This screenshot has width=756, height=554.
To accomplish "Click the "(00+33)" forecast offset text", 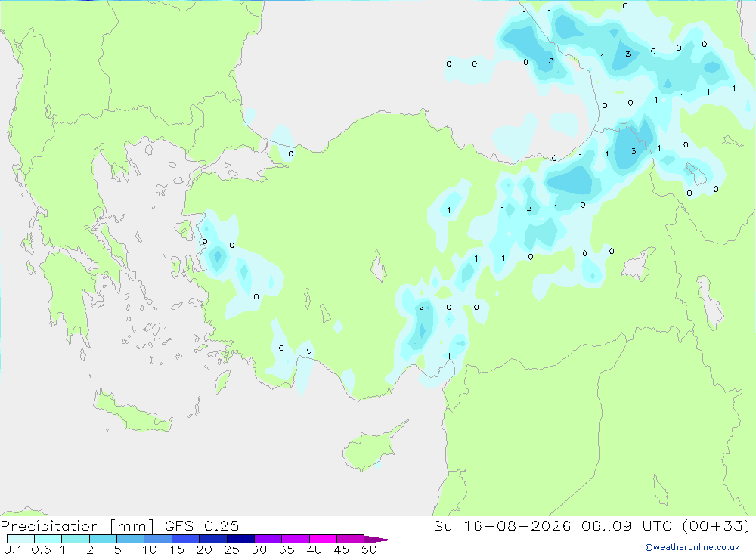I will 717,525.
